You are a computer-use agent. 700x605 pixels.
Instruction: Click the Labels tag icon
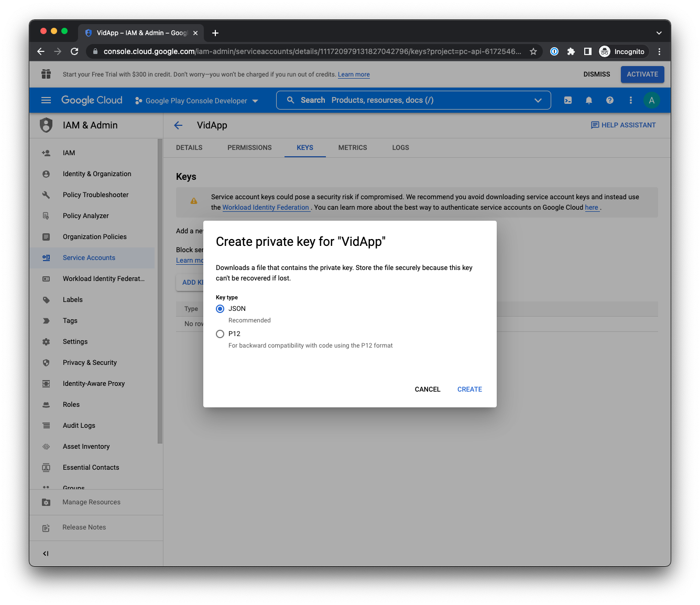46,300
